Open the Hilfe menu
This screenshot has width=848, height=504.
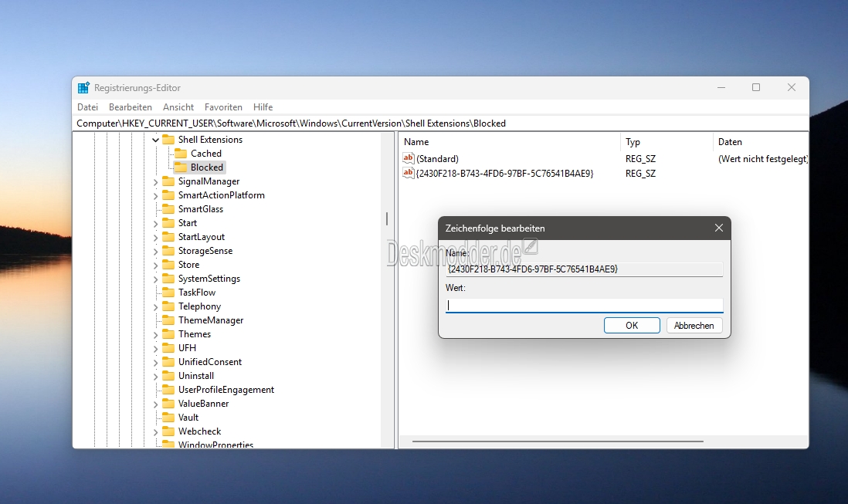tap(263, 107)
